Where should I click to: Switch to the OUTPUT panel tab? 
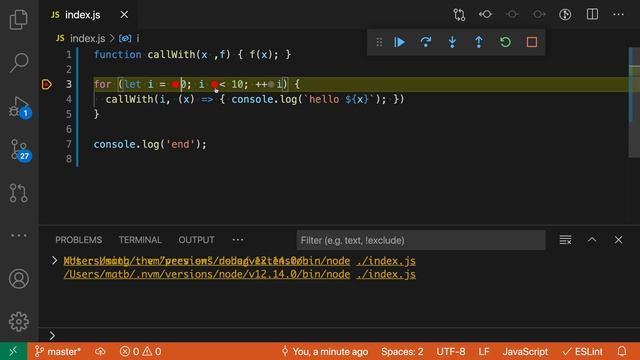(x=196, y=240)
